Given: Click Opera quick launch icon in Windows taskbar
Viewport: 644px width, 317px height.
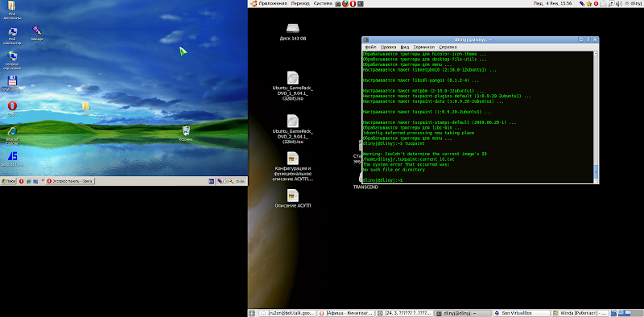Looking at the screenshot, I should [22, 181].
